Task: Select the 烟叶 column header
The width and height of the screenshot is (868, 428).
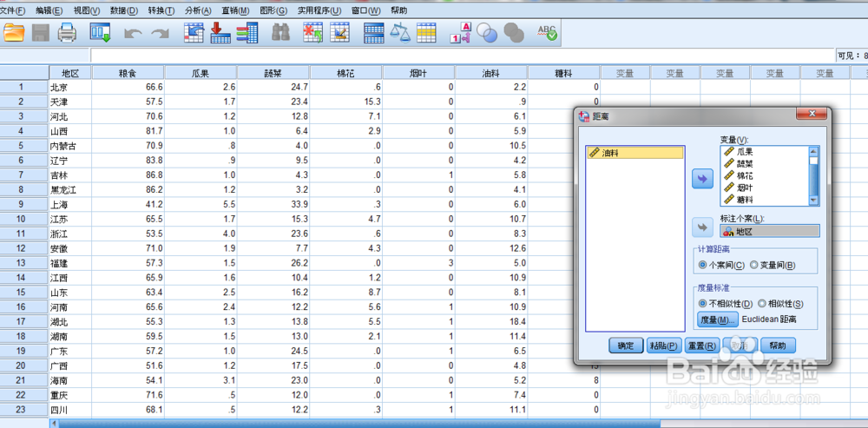Action: point(418,73)
